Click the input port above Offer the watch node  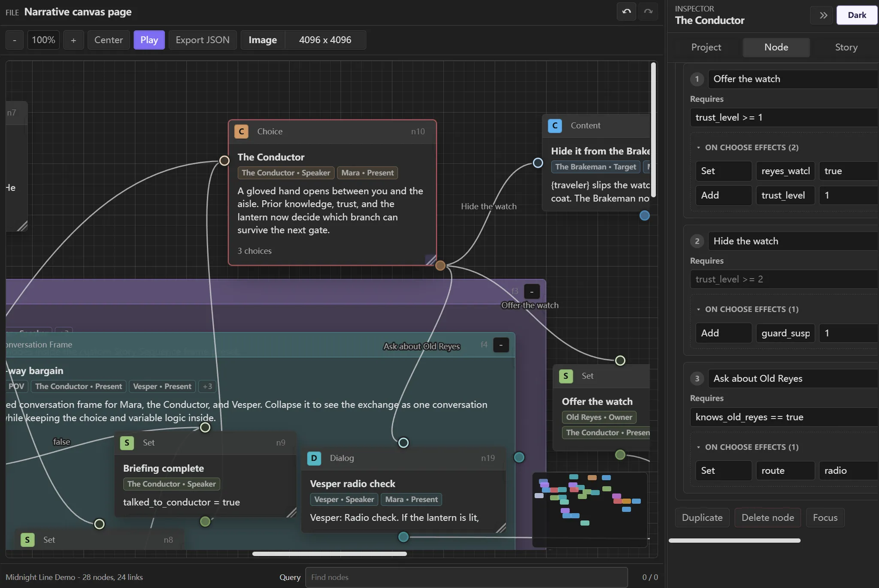pos(620,361)
